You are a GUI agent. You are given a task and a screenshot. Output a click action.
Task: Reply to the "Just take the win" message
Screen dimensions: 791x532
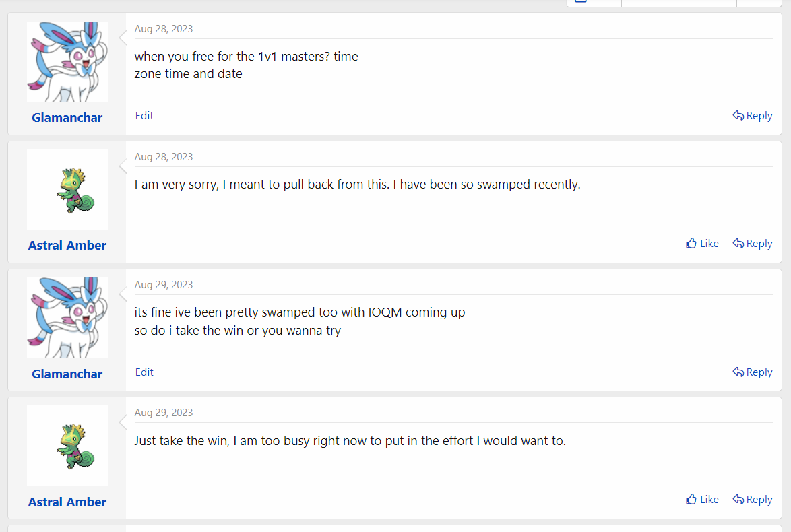pyautogui.click(x=752, y=499)
